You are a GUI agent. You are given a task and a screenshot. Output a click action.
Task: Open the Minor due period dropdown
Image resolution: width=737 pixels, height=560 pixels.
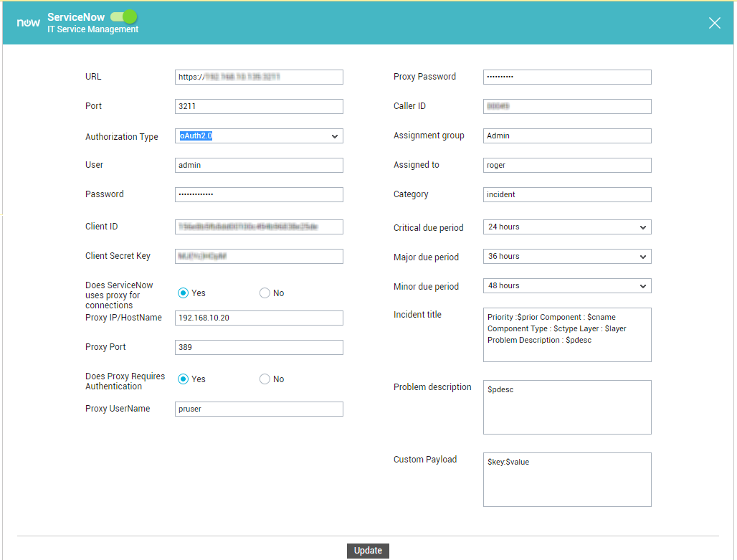coord(567,286)
